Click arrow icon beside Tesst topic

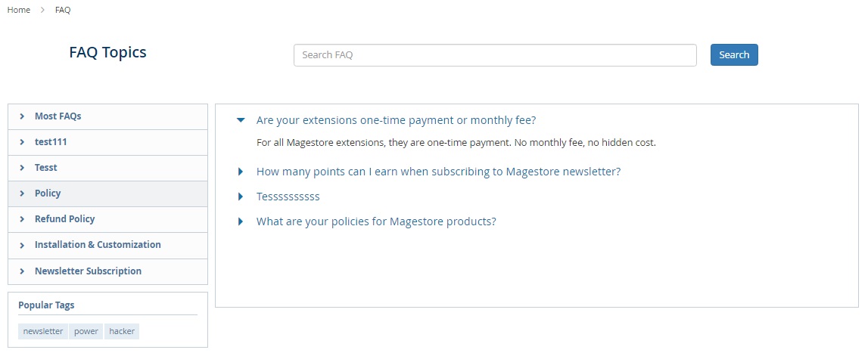click(x=23, y=168)
